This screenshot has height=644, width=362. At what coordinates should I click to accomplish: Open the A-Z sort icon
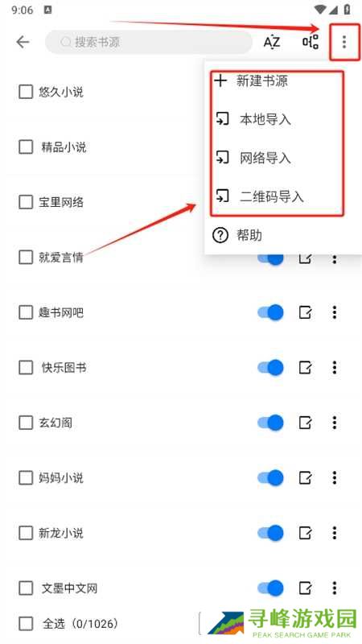tap(271, 42)
